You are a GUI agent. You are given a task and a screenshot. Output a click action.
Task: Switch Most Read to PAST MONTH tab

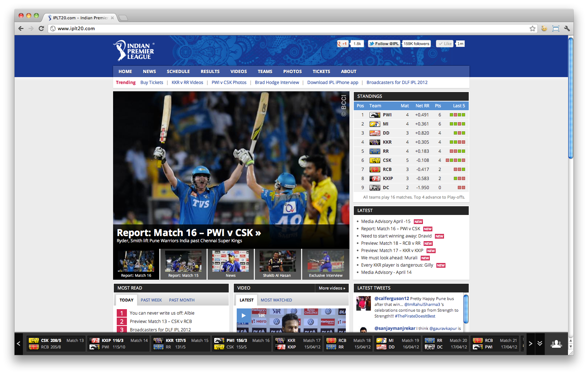pyautogui.click(x=182, y=300)
